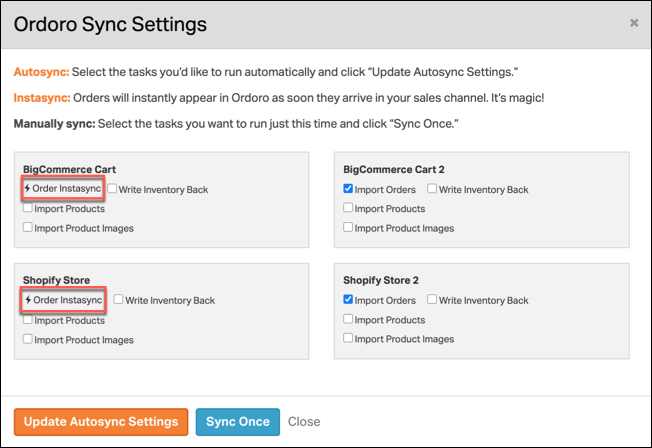Image resolution: width=652 pixels, height=448 pixels.
Task: Close the dialog with the X icon
Action: (634, 23)
